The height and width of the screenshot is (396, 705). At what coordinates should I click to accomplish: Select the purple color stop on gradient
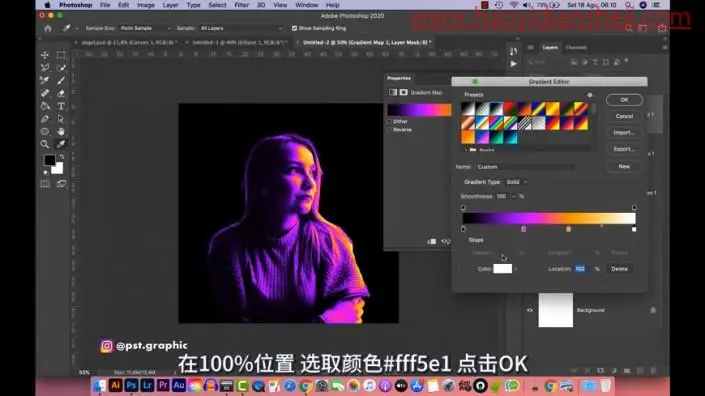click(523, 229)
